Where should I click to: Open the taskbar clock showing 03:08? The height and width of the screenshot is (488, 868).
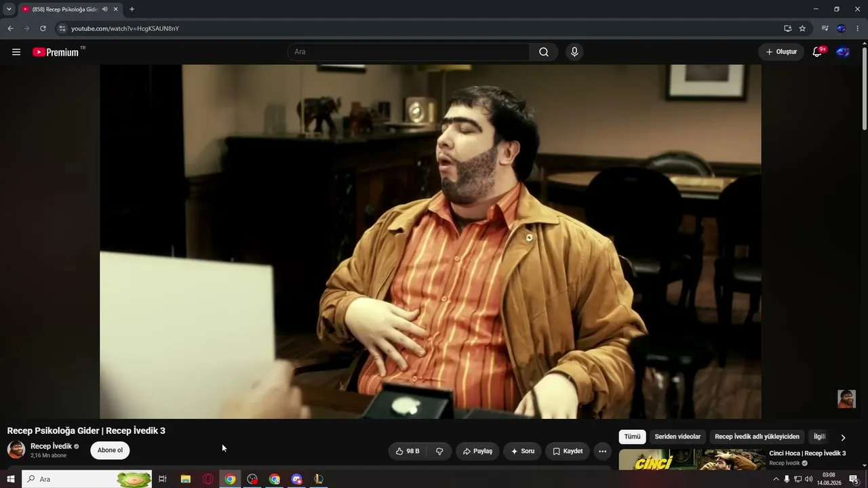[828, 479]
